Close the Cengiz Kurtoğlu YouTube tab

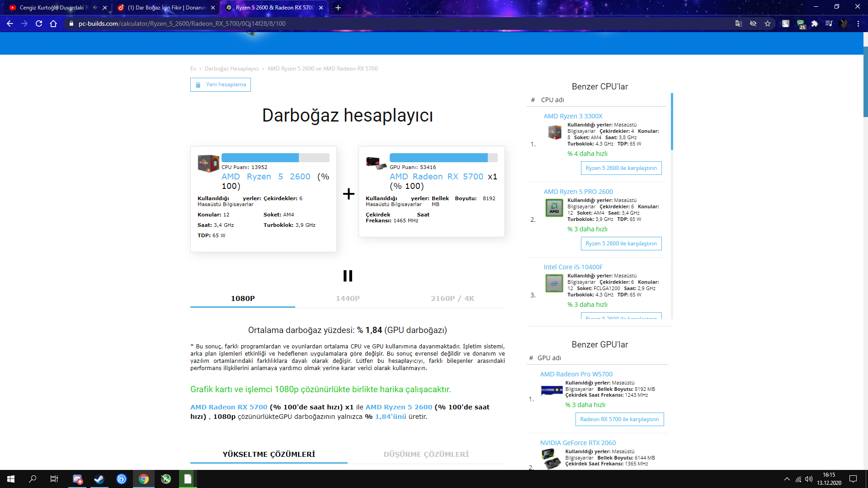click(x=105, y=8)
